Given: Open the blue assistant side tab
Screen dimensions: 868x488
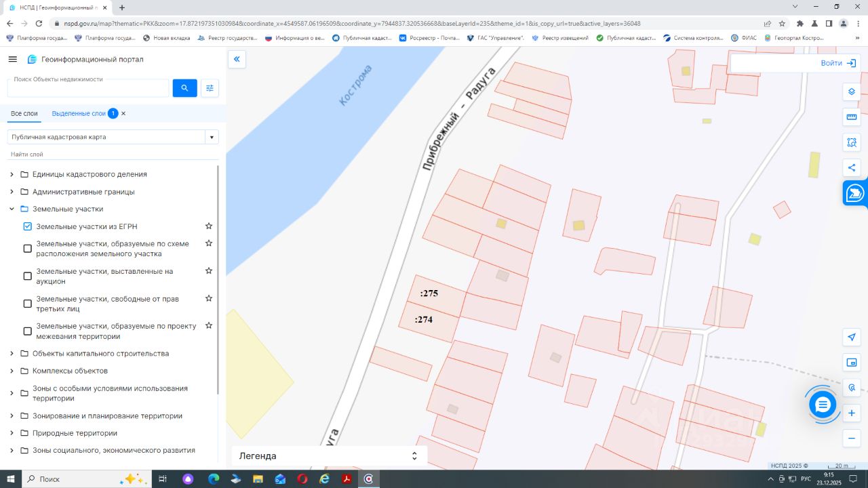Looking at the screenshot, I should (855, 193).
